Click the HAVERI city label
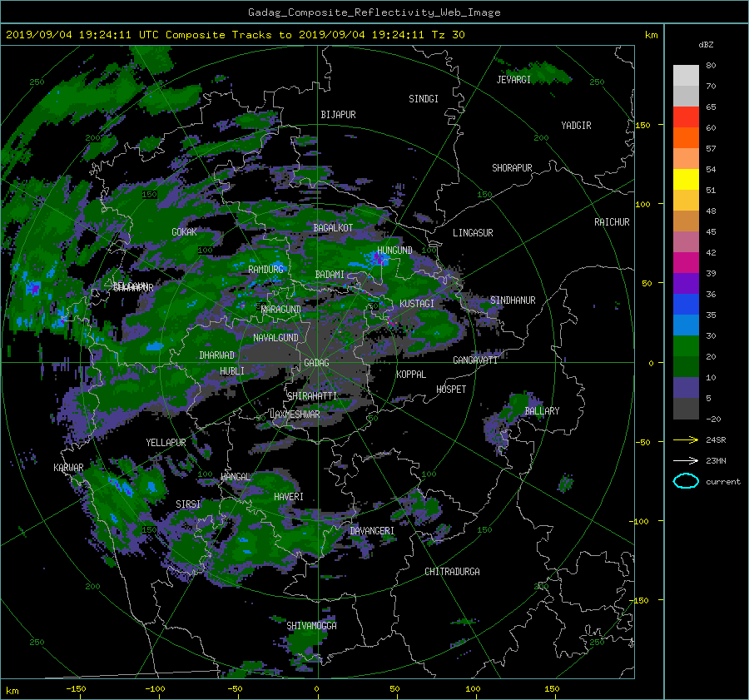Viewport: 749px width, 700px height. [x=289, y=497]
